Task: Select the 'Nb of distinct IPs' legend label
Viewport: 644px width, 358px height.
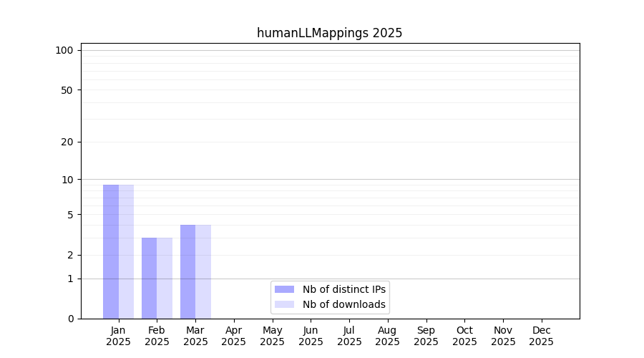Action: [x=343, y=289]
